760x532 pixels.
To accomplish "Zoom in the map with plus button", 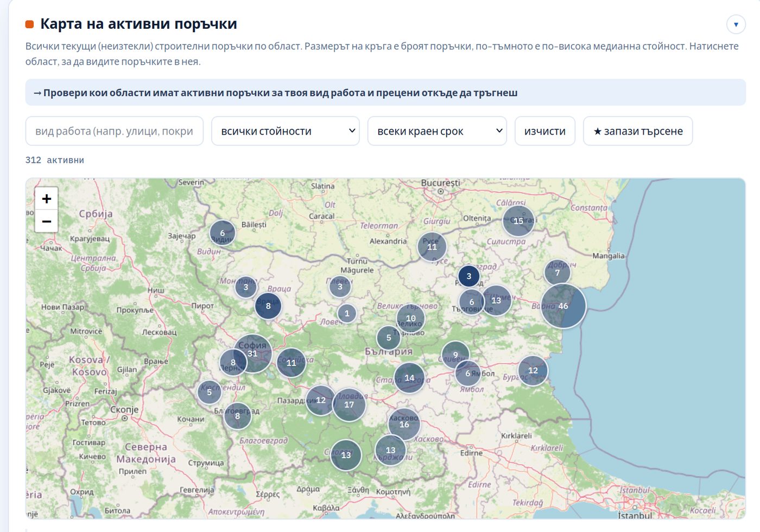I will (x=47, y=199).
